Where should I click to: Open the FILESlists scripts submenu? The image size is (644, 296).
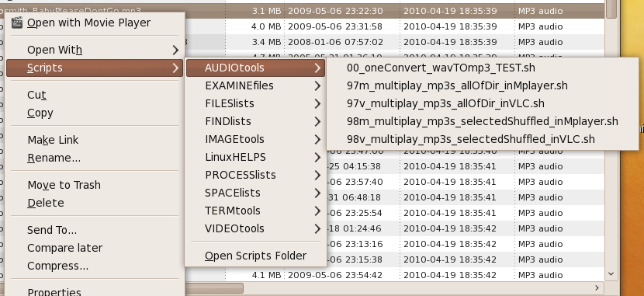coord(255,103)
